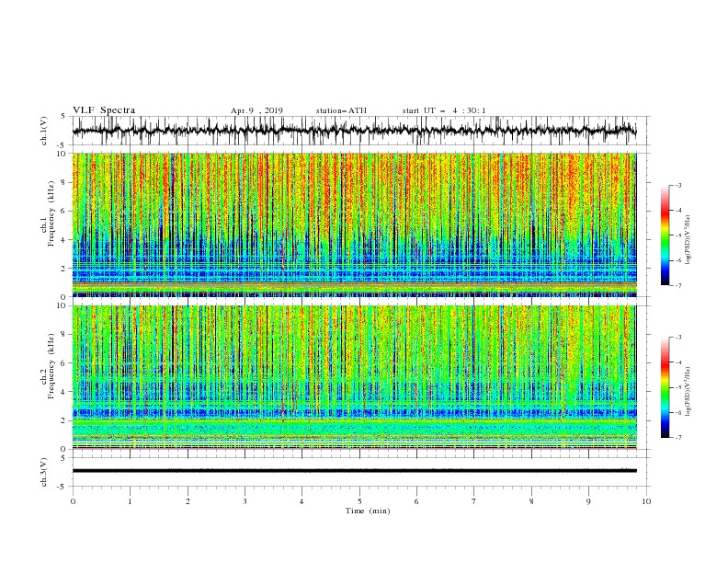Screen dimensions: 728x563
Task: Click time-axis tick label "10"
Action: [646, 501]
